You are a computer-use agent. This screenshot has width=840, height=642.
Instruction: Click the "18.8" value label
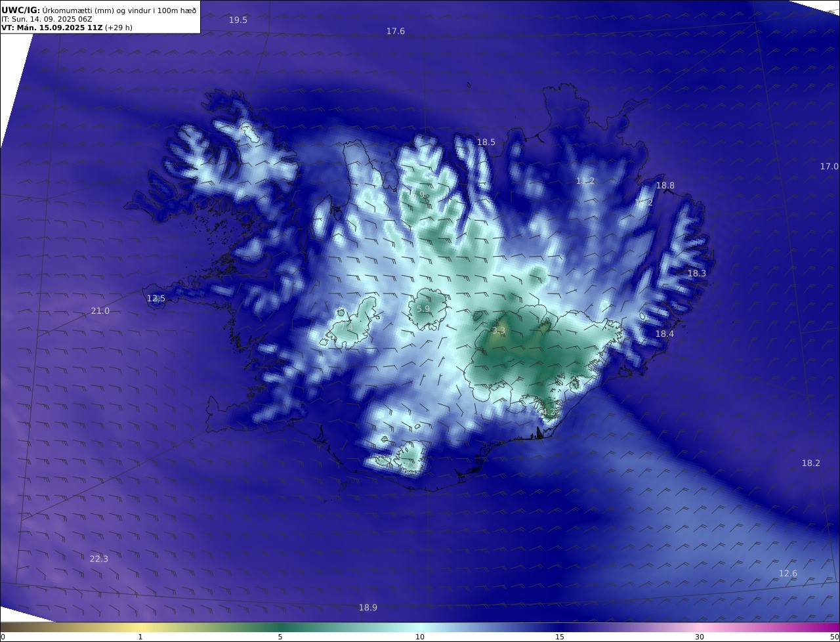(665, 186)
